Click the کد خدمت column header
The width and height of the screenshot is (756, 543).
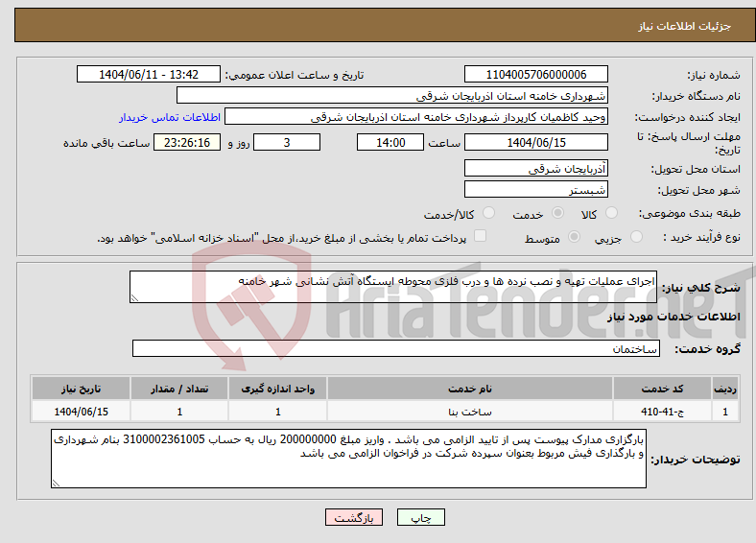coord(663,389)
